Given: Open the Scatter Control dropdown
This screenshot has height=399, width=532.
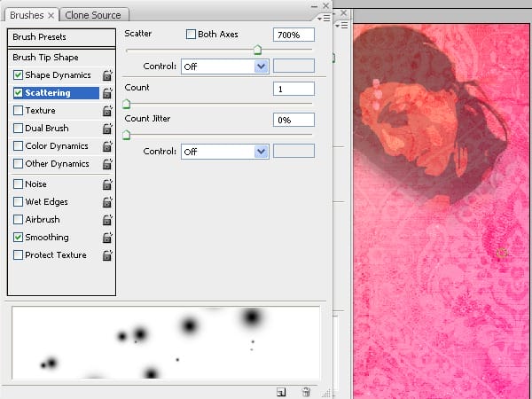Looking at the screenshot, I should [x=225, y=66].
